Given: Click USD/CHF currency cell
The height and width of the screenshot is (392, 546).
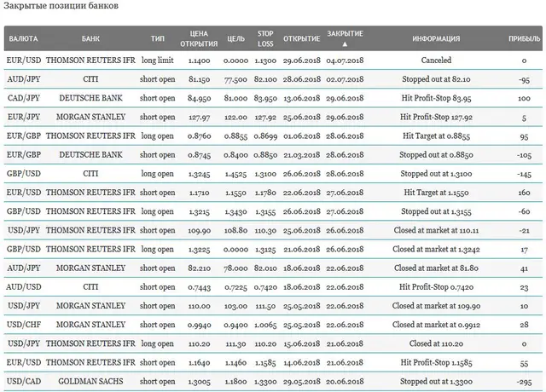Looking at the screenshot, I should 23,324.
